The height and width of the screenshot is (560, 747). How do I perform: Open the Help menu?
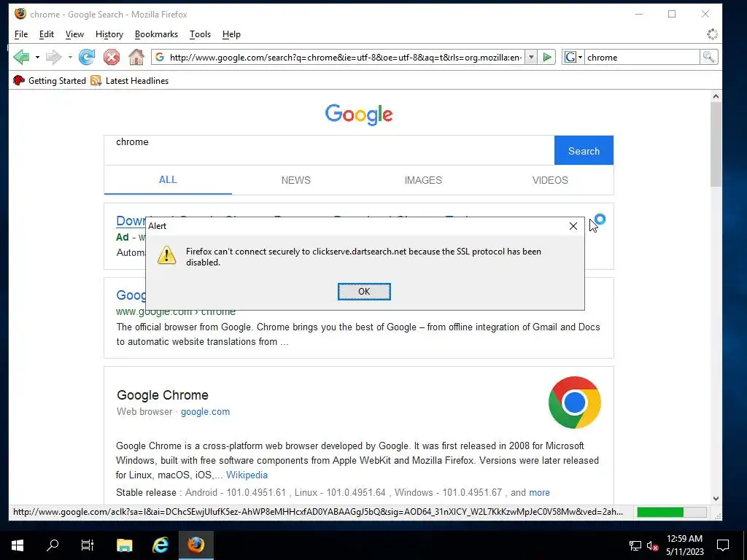click(231, 34)
